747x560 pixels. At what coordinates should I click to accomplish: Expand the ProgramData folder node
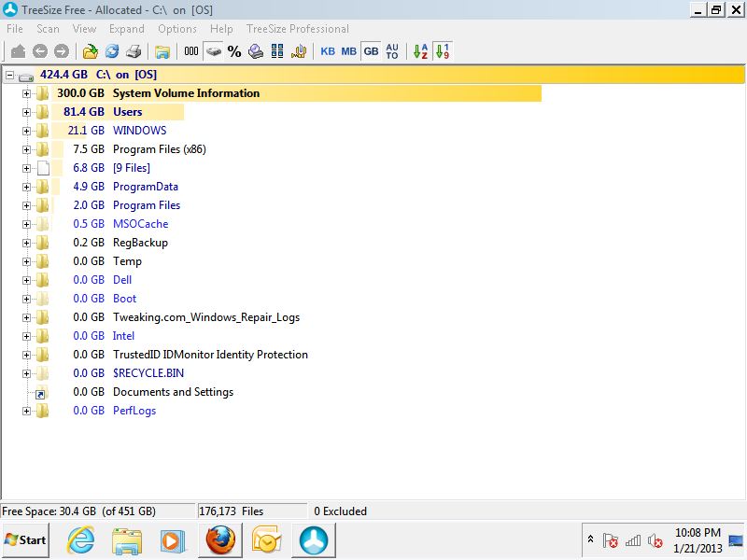26,188
